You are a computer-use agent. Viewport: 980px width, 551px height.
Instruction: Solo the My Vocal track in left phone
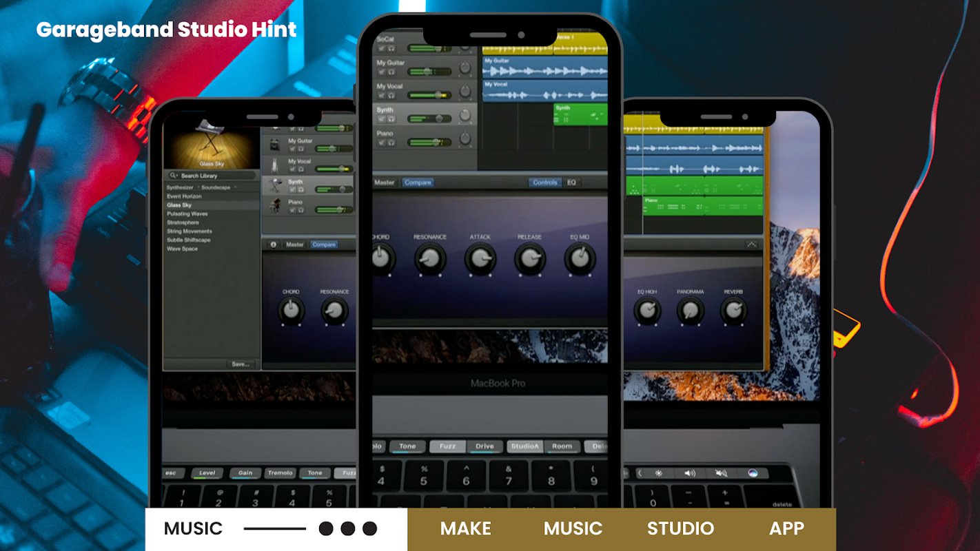[300, 169]
